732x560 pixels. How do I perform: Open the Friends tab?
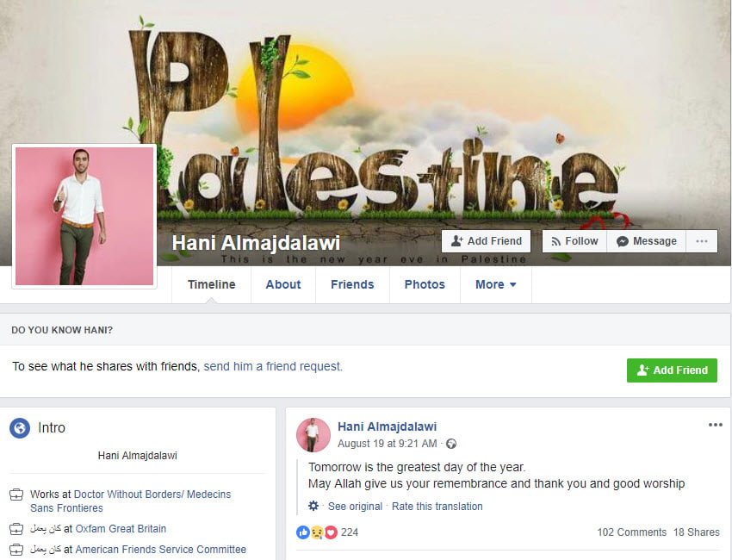coord(352,284)
